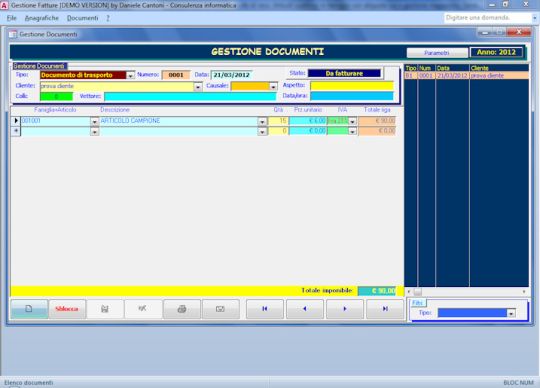
Task: Expand Famiglia+Articolo dropdown for row 001001
Action: point(94,122)
